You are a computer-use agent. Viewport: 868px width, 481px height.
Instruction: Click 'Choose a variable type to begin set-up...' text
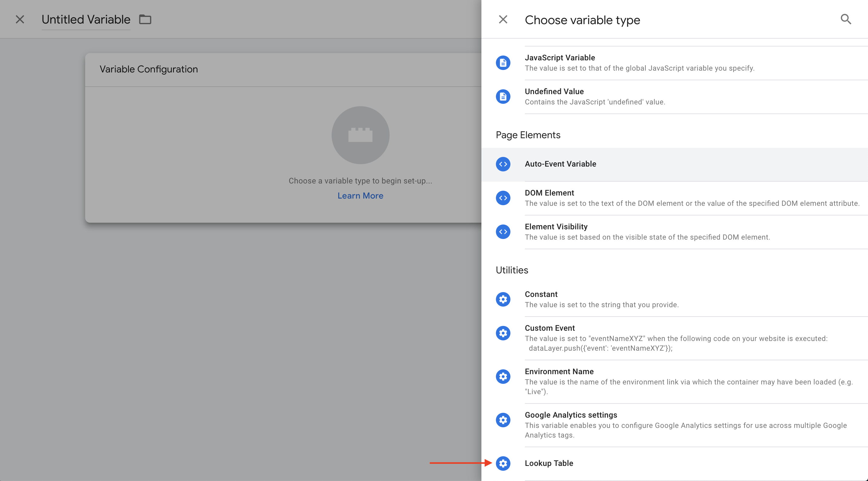coord(360,181)
